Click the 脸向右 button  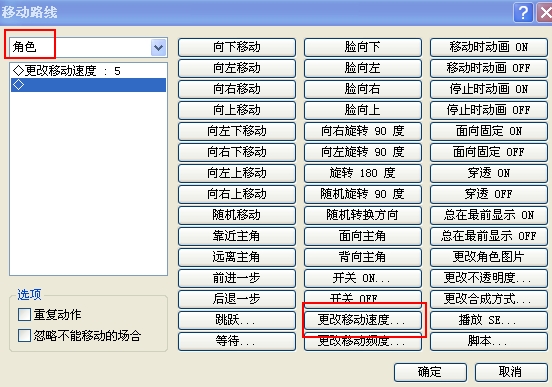click(363, 89)
